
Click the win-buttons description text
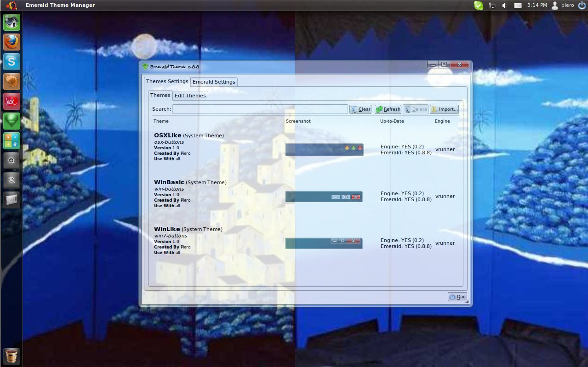[169, 189]
